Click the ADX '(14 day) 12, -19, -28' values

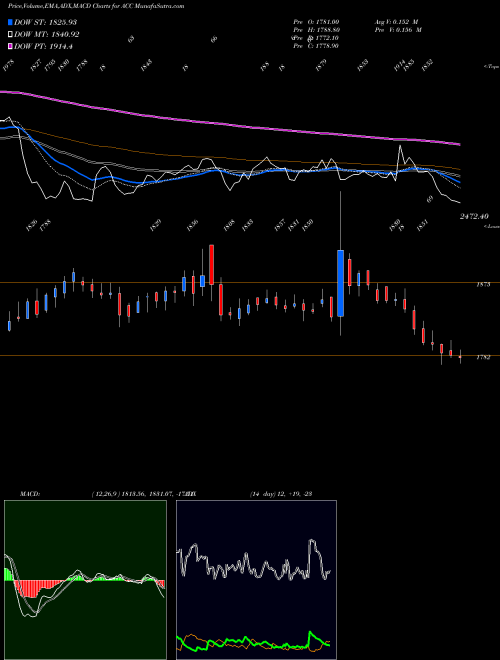[x=280, y=494]
